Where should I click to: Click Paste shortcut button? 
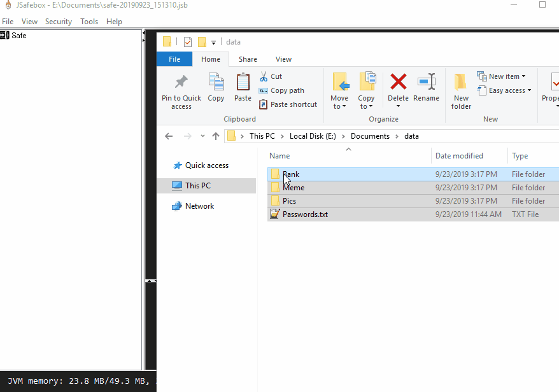[288, 104]
